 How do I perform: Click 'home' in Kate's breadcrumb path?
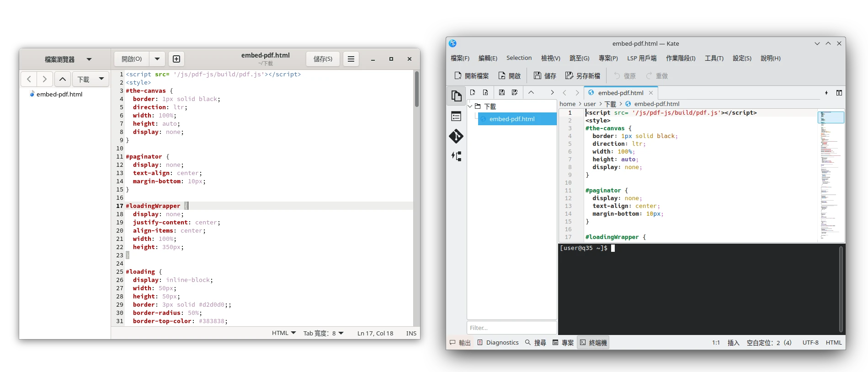(568, 104)
